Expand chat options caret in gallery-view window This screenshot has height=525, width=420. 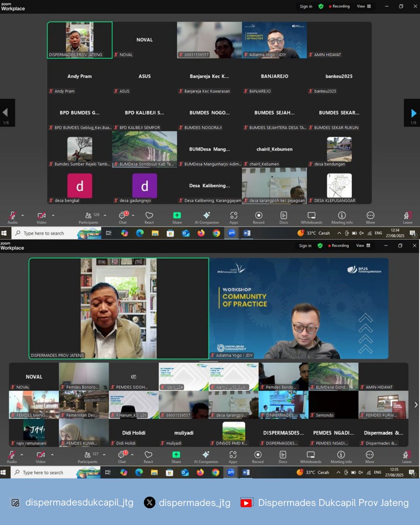pos(133,215)
